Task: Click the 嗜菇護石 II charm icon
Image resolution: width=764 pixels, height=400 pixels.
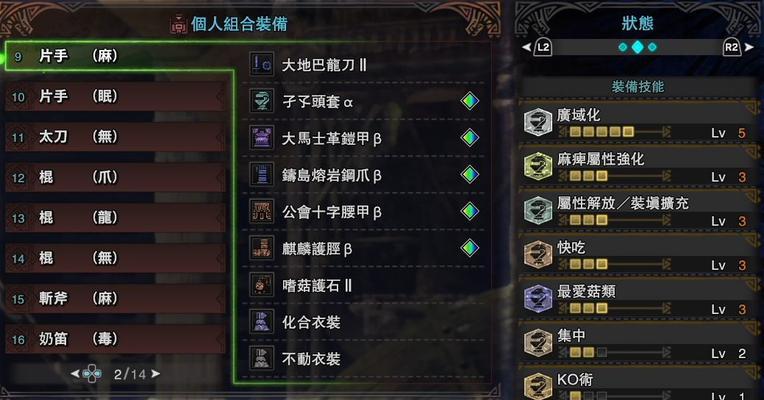Action: pos(262,285)
